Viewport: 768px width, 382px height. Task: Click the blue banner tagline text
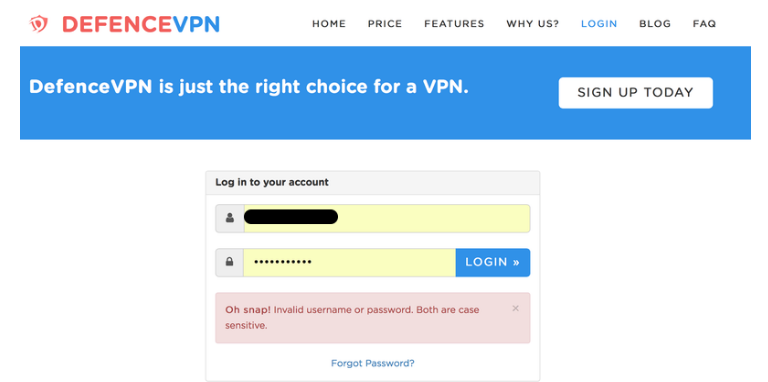click(249, 87)
